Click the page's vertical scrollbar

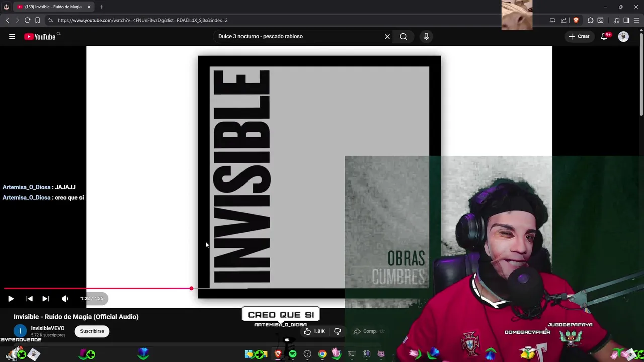[x=641, y=75]
